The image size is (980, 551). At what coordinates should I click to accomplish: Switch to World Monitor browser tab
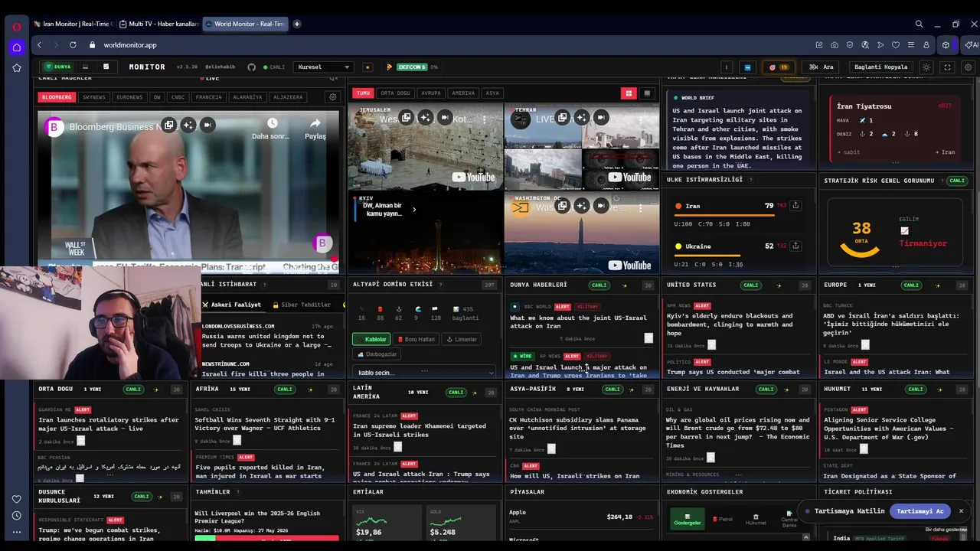(x=244, y=24)
